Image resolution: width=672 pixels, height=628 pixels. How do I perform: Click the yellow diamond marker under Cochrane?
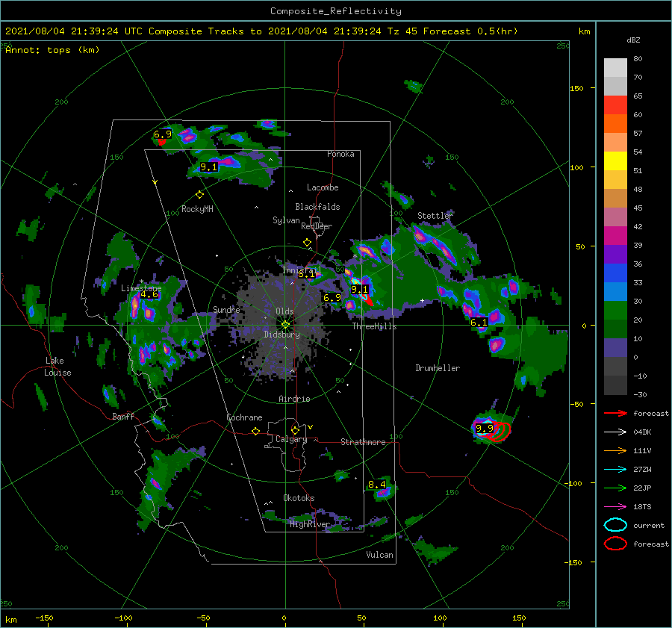point(255,431)
